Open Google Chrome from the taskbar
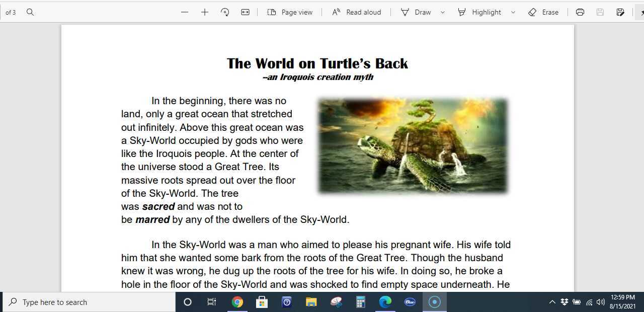 tap(237, 302)
